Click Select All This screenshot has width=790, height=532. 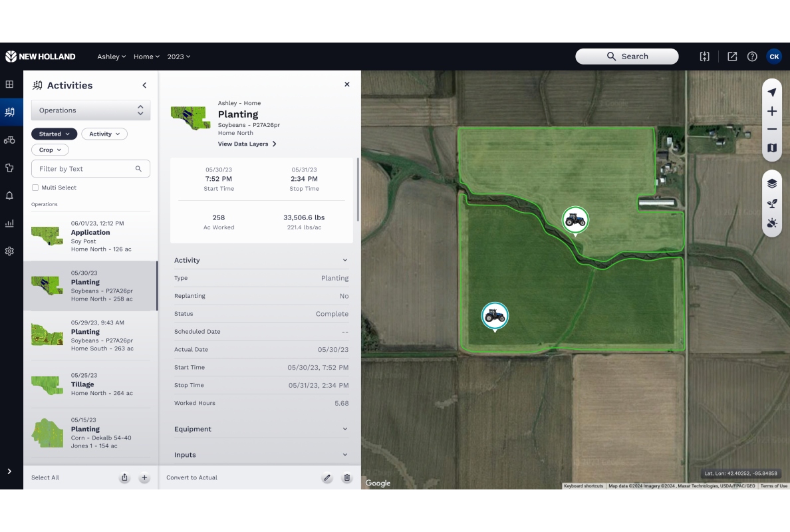[x=45, y=477]
